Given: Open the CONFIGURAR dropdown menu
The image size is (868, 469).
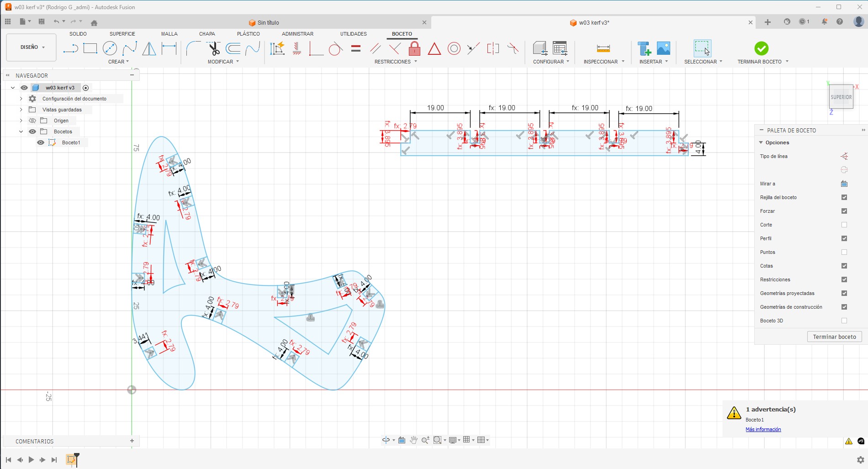Looking at the screenshot, I should 551,62.
